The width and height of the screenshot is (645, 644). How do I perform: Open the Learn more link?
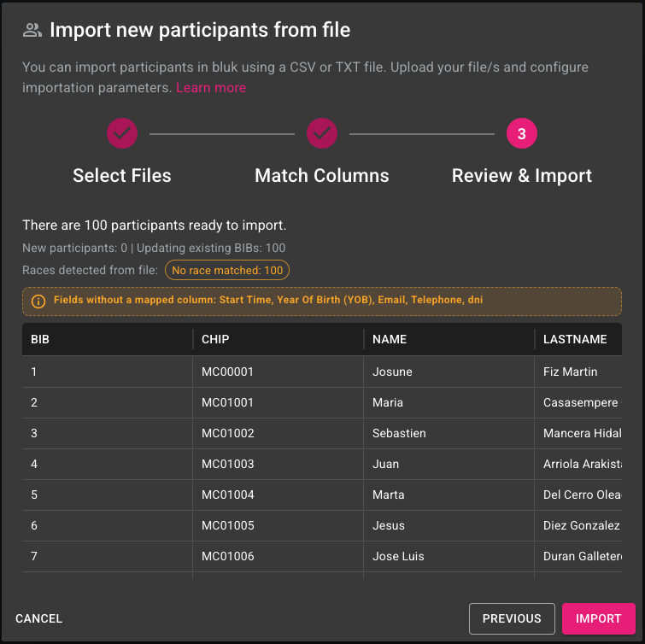tap(211, 88)
